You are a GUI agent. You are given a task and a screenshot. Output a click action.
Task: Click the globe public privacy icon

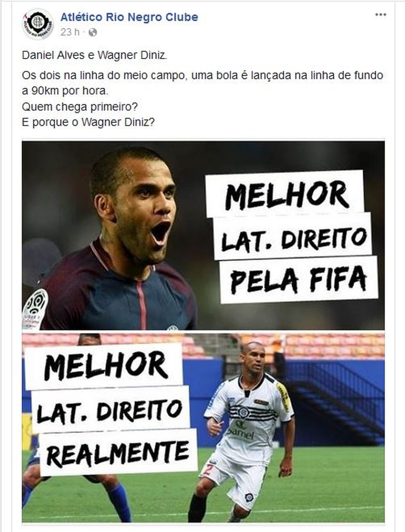tap(93, 32)
